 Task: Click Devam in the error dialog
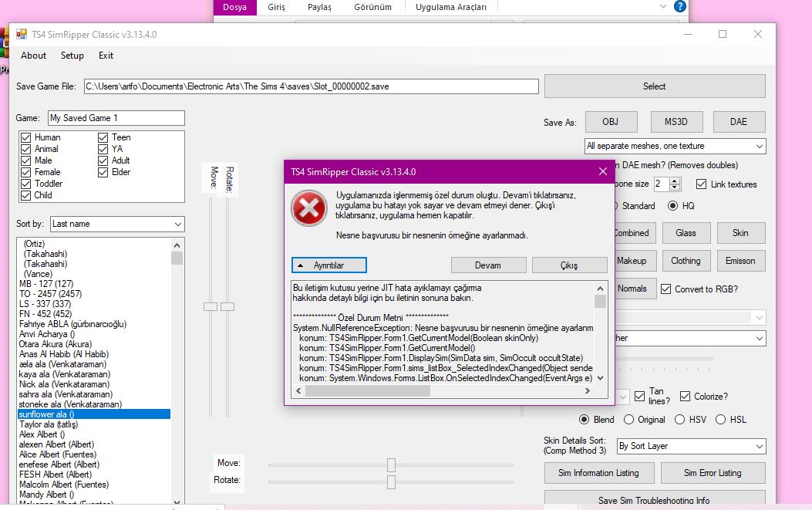(x=489, y=265)
